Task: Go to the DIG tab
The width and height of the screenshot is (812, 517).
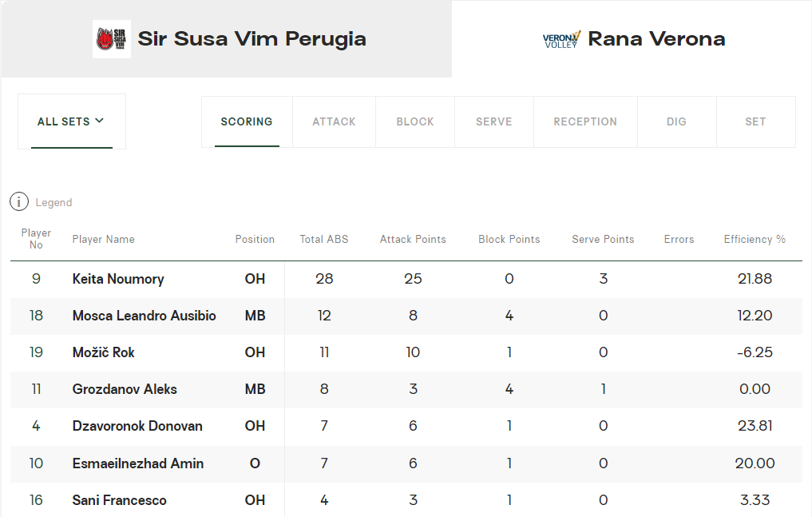Action: coord(676,121)
